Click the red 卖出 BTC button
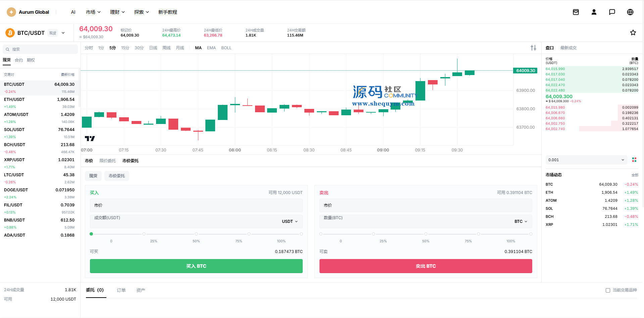The height and width of the screenshot is (318, 644). (426, 266)
